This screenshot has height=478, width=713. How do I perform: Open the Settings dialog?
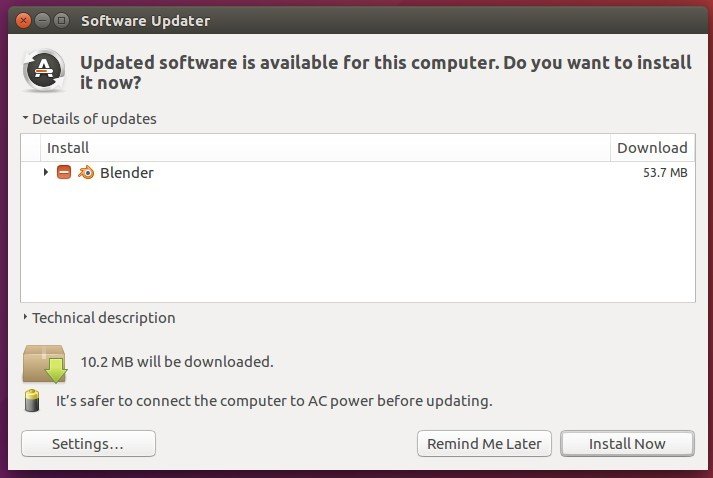coord(88,443)
